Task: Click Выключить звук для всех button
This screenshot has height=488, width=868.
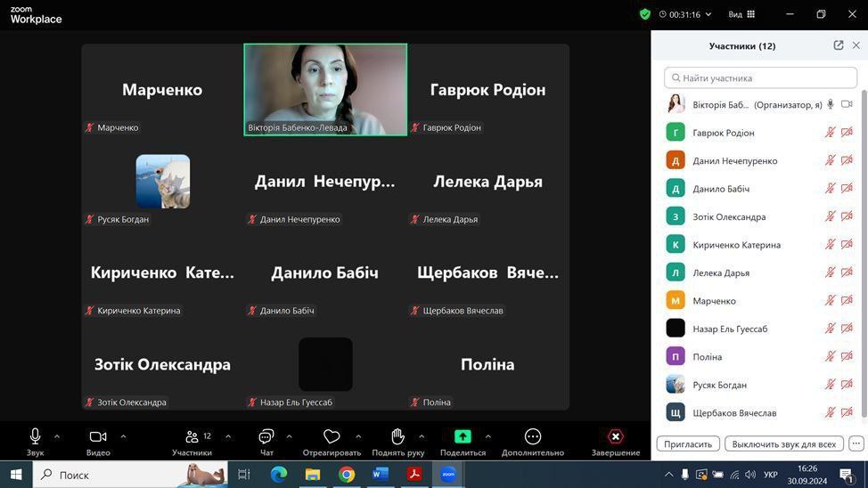Action: 783,443
